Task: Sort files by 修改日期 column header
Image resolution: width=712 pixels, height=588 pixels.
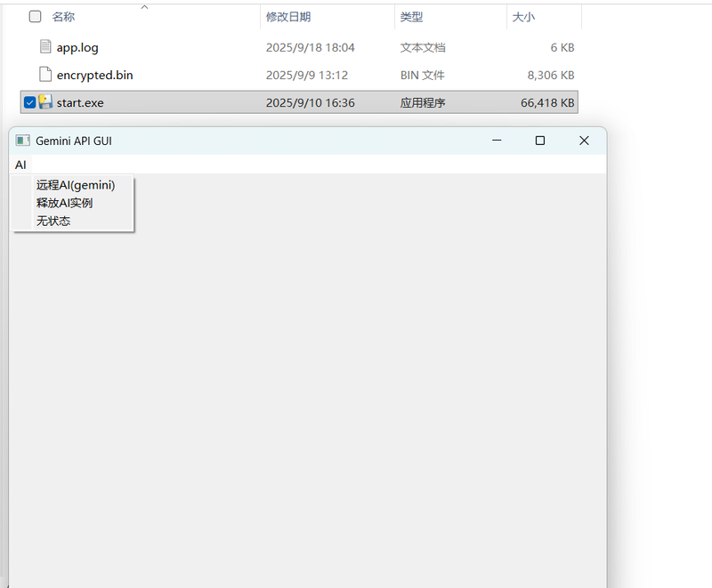Action: coord(288,17)
